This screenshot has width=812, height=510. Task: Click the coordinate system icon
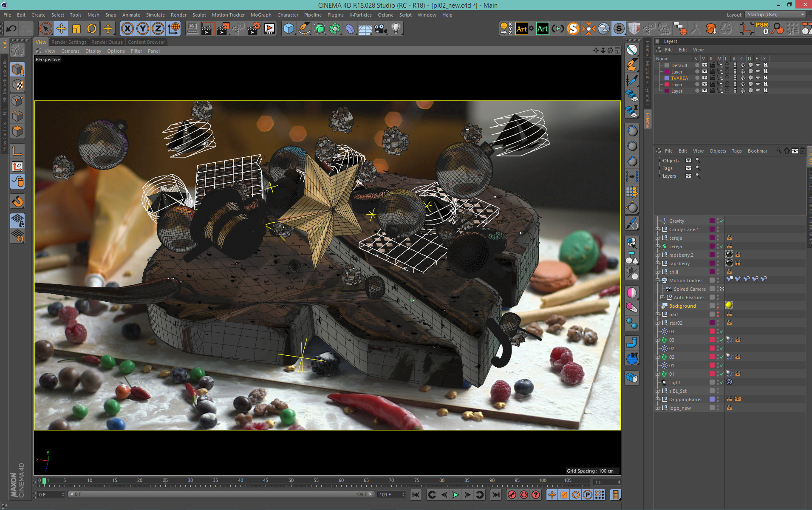(x=174, y=28)
